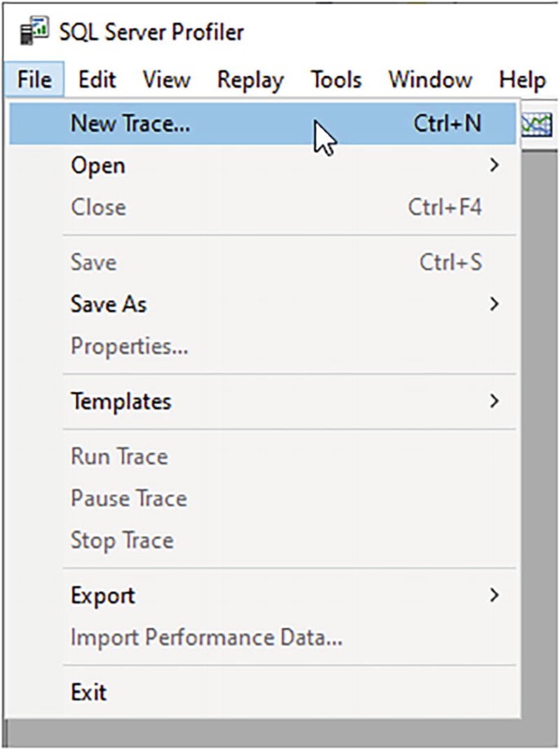
Task: Click the Save menu entry
Action: (262, 263)
